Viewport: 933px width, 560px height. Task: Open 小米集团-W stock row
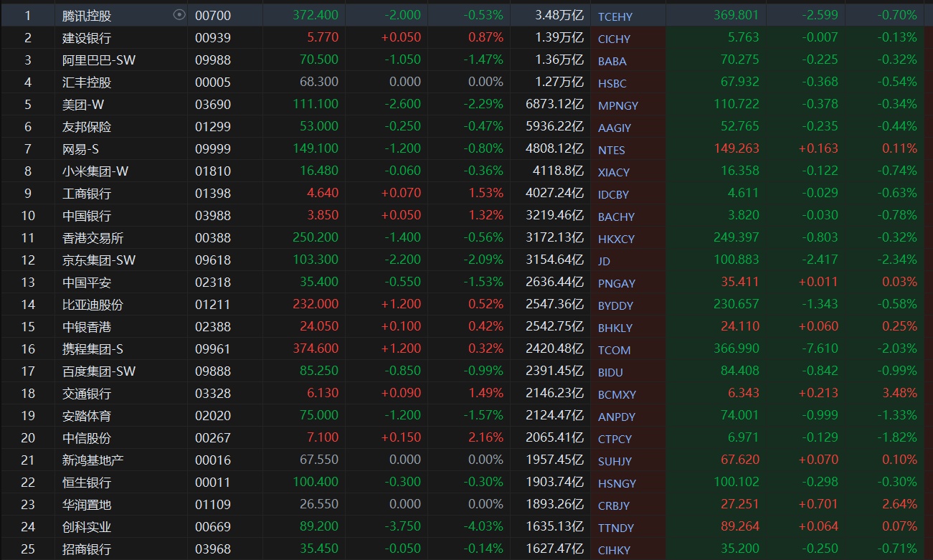[95, 171]
